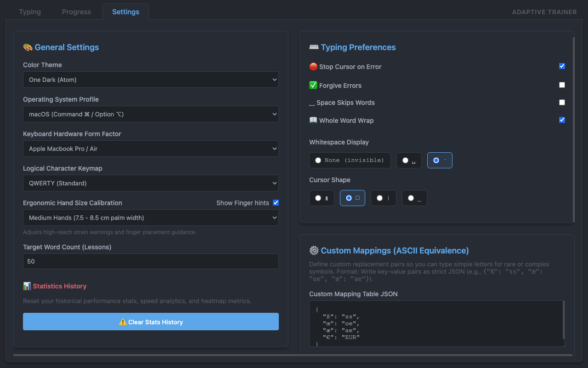Expand the Operating System Profile dropdown
Image resolution: width=588 pixels, height=368 pixels.
click(x=151, y=114)
